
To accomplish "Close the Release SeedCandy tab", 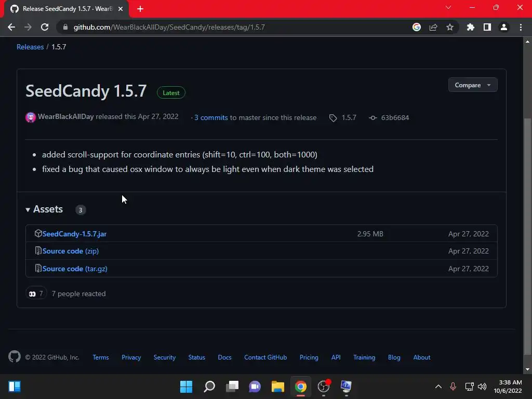I will (121, 9).
